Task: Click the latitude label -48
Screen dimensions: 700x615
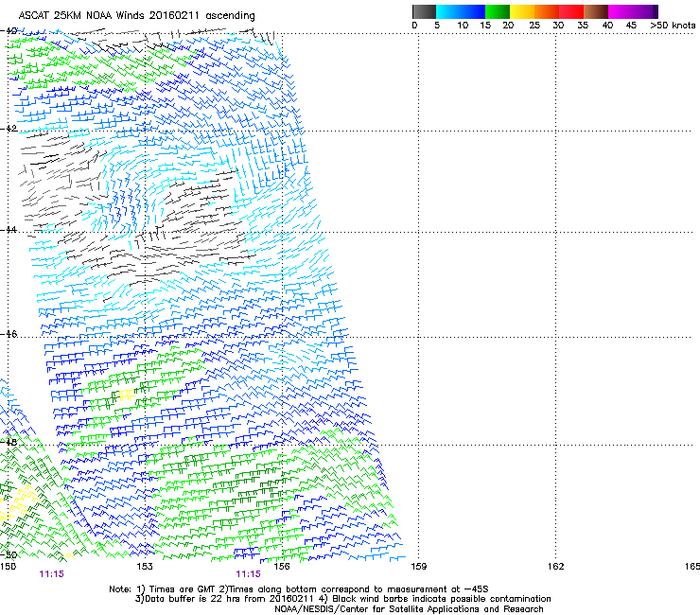Action: 9,442
